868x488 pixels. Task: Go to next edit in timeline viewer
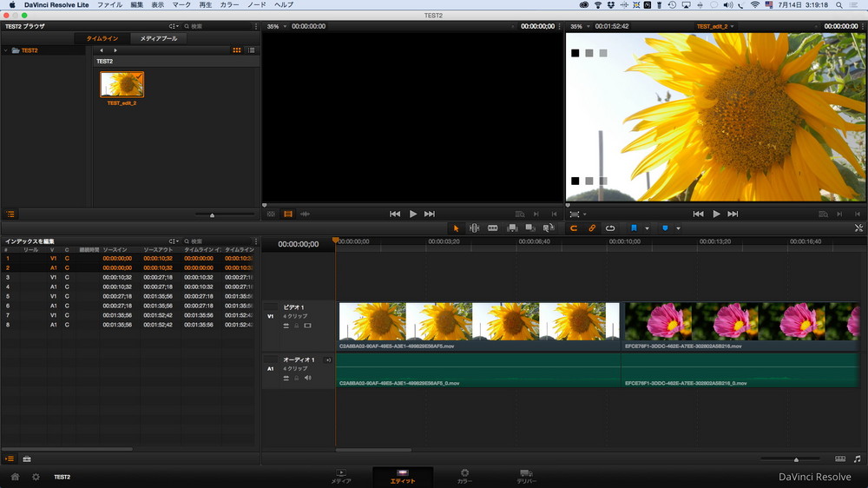coord(733,214)
